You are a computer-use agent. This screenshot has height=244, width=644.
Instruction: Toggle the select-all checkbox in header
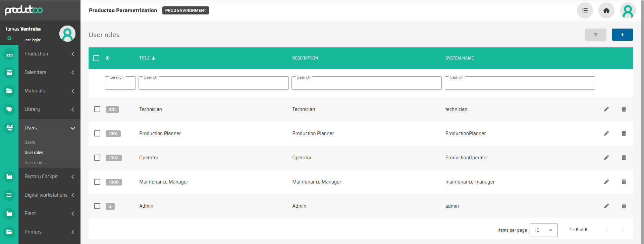click(x=96, y=58)
